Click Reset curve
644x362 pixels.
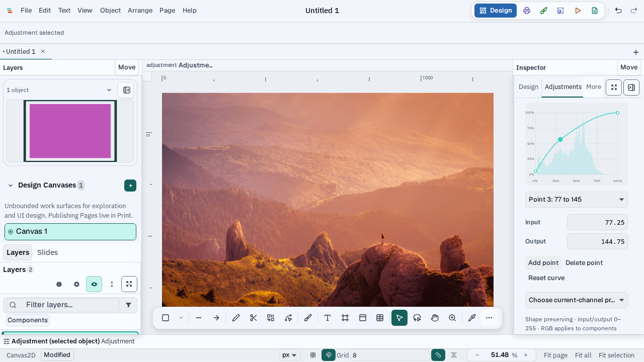546,278
